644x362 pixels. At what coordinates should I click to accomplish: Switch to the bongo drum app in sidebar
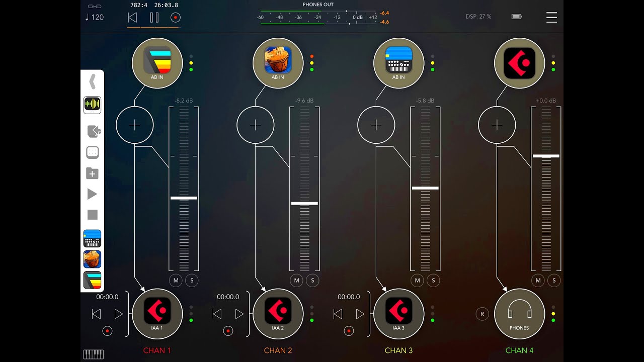click(x=92, y=259)
